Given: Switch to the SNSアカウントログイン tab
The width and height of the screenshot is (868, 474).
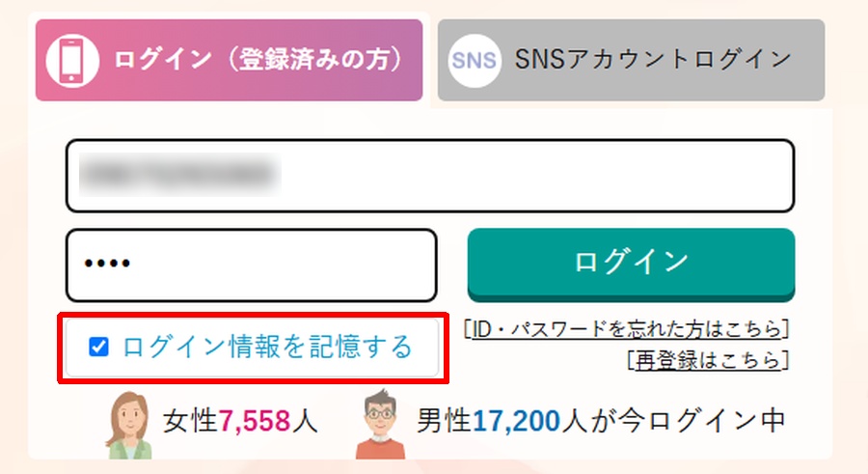Looking at the screenshot, I should point(653,60).
